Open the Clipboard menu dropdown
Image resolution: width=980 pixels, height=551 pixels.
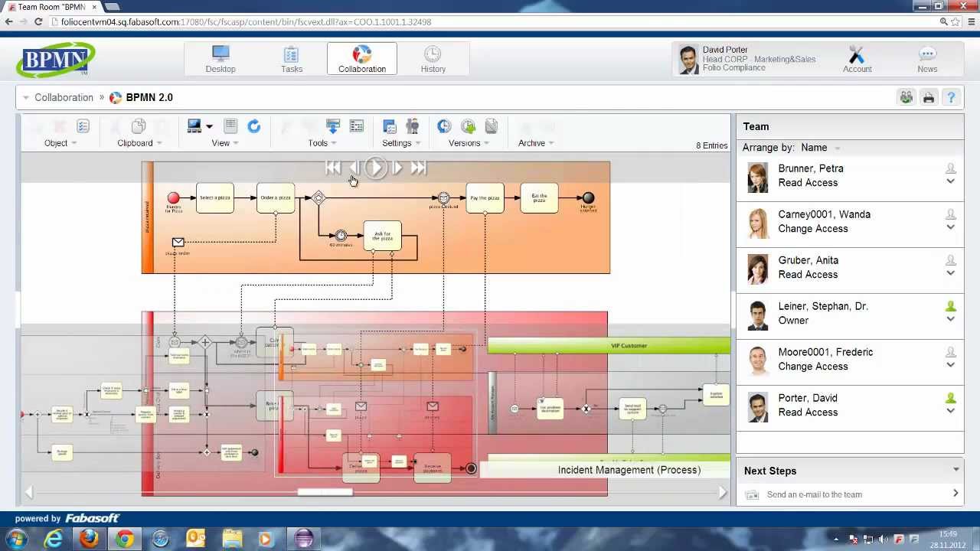(139, 143)
